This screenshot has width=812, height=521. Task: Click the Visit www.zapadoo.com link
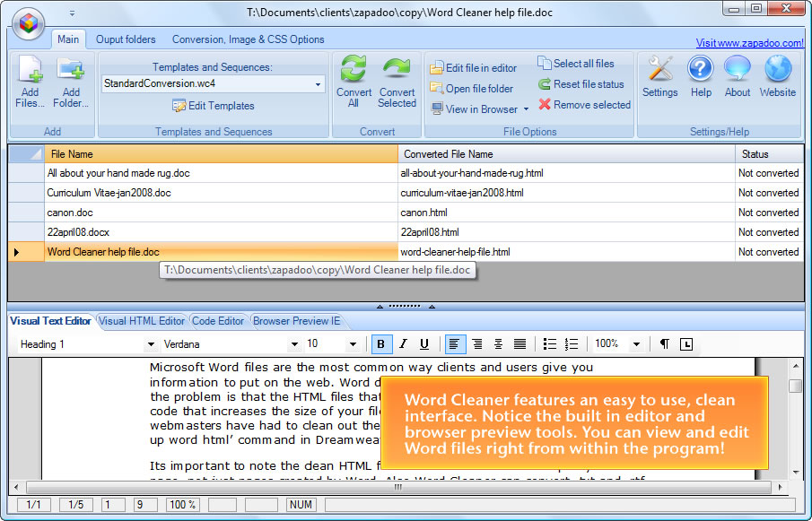point(749,43)
